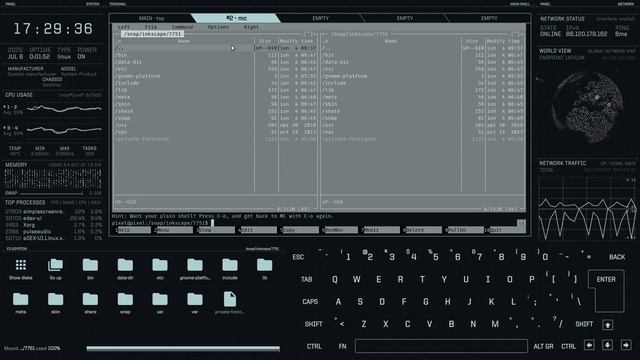Open the Options menu in mc

[x=218, y=27]
